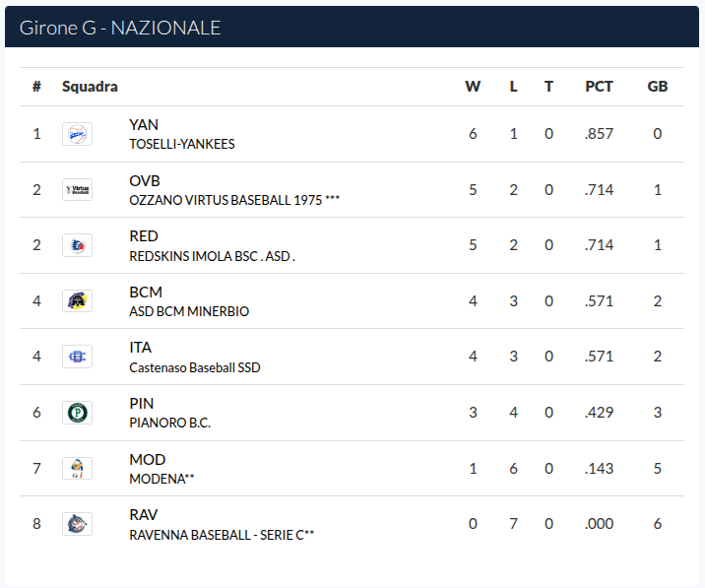Open the Ozzano Virtus Baseball logo
This screenshot has width=705, height=588.
(78, 189)
